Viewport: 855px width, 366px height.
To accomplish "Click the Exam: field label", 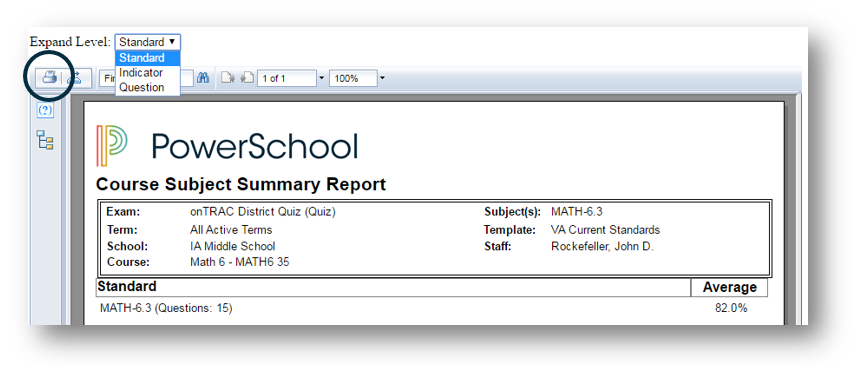I will [123, 212].
